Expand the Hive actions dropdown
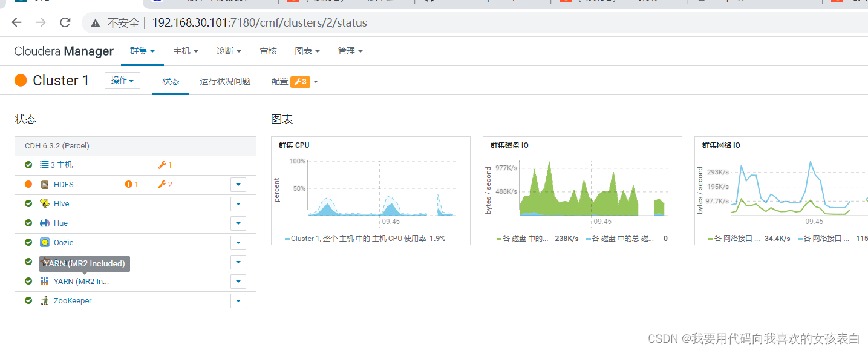Viewport: 868px width, 350px height. (238, 203)
